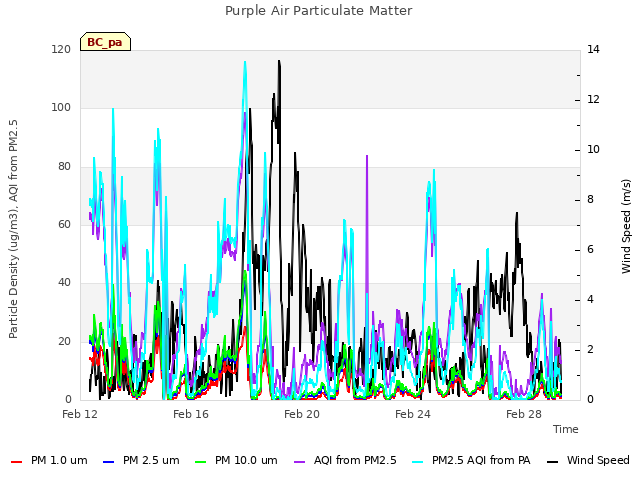Click the cyan PM2.5 AQI from PA swatch

418,462
